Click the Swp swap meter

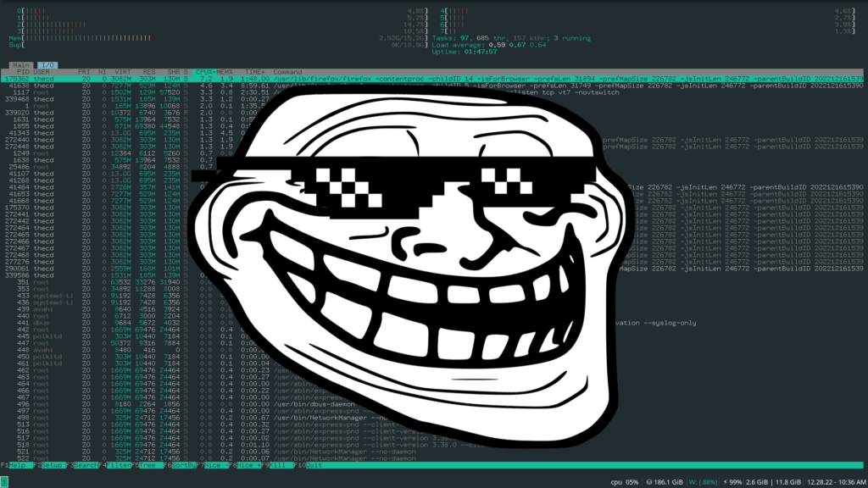point(219,45)
